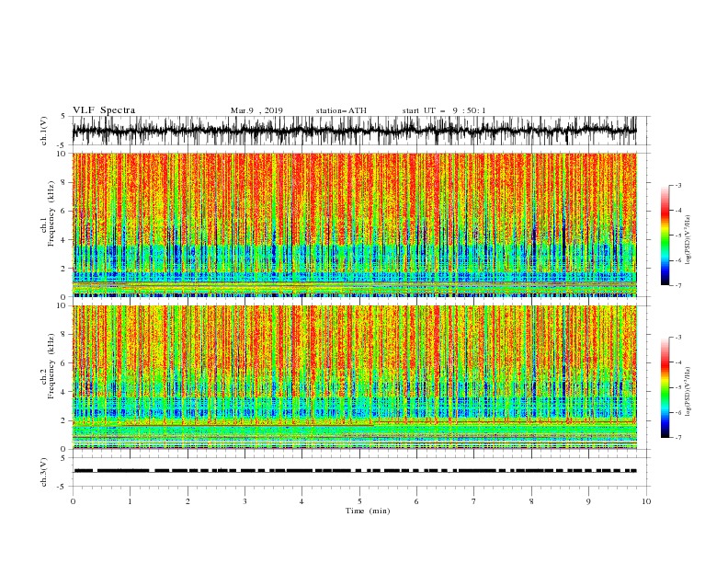Click the "2" tick on the time axis
Image resolution: width=728 pixels, height=563 pixels.
tap(188, 501)
